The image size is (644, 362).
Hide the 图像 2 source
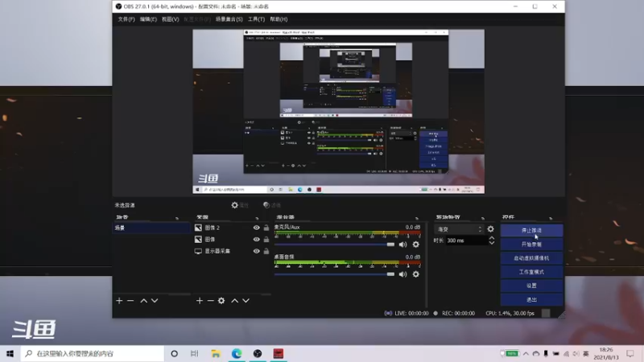tap(256, 228)
